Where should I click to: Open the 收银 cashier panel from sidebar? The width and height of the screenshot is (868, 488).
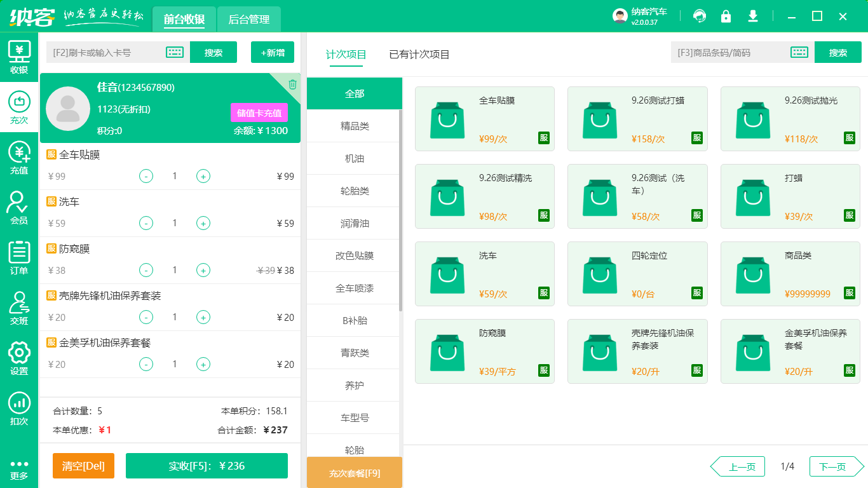(x=19, y=56)
